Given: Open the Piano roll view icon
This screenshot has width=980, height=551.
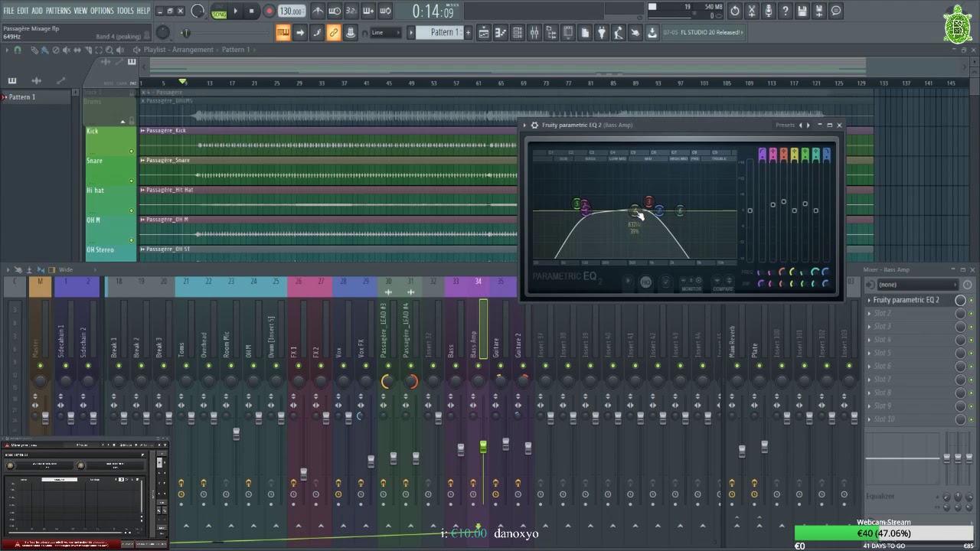Looking at the screenshot, I should tap(501, 32).
